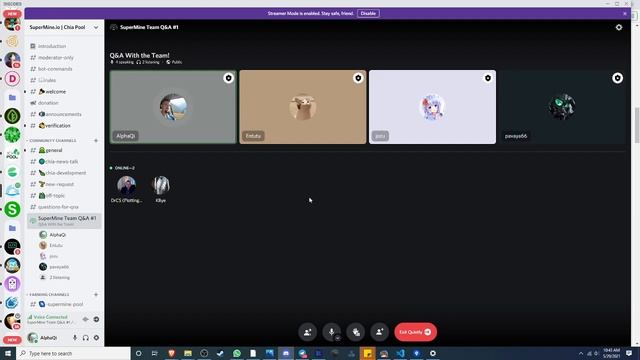The width and height of the screenshot is (640, 360).
Task: Click the moderator badge on Enlulu's tile
Action: coord(358,78)
